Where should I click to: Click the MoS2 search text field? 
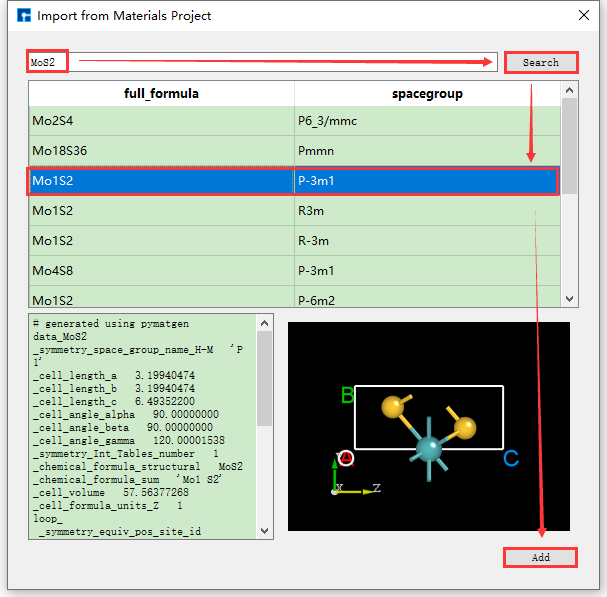260,62
